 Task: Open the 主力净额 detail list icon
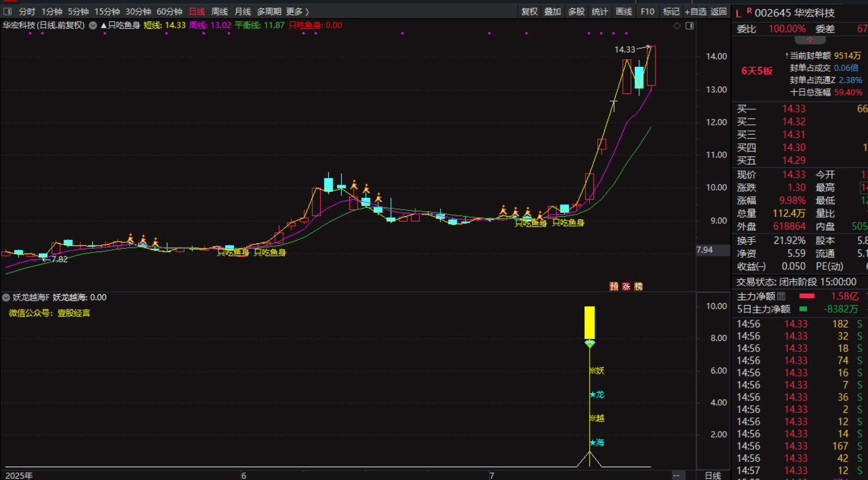[781, 296]
